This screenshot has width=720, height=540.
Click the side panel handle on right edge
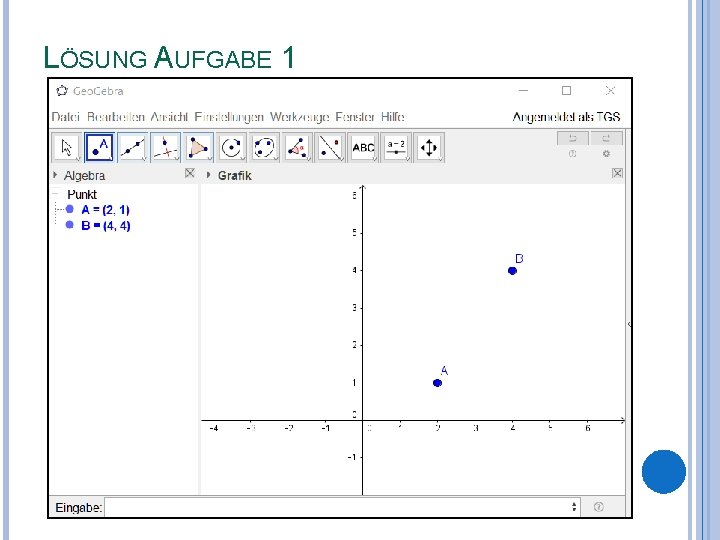click(x=629, y=324)
